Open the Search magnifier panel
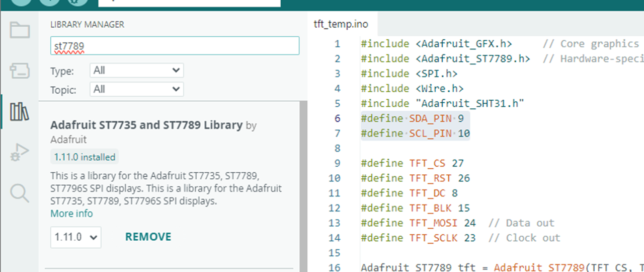The height and width of the screenshot is (272, 644). point(20,193)
